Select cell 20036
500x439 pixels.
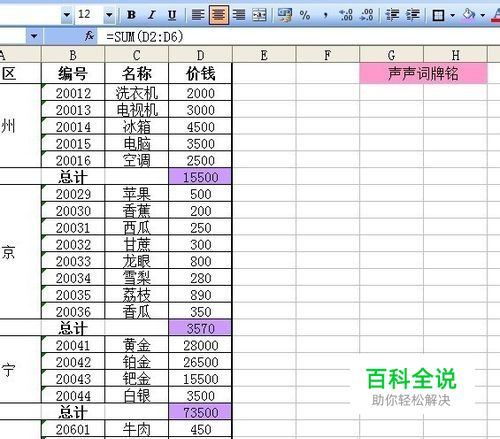[73, 311]
